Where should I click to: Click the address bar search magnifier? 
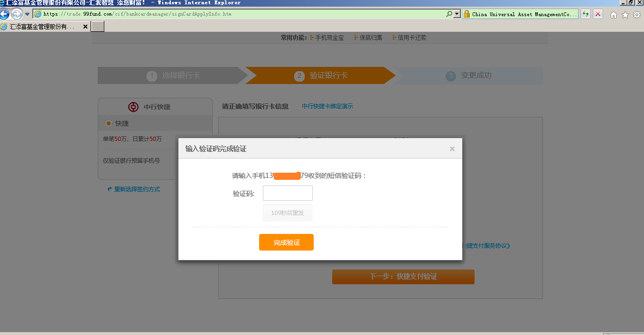[449, 14]
